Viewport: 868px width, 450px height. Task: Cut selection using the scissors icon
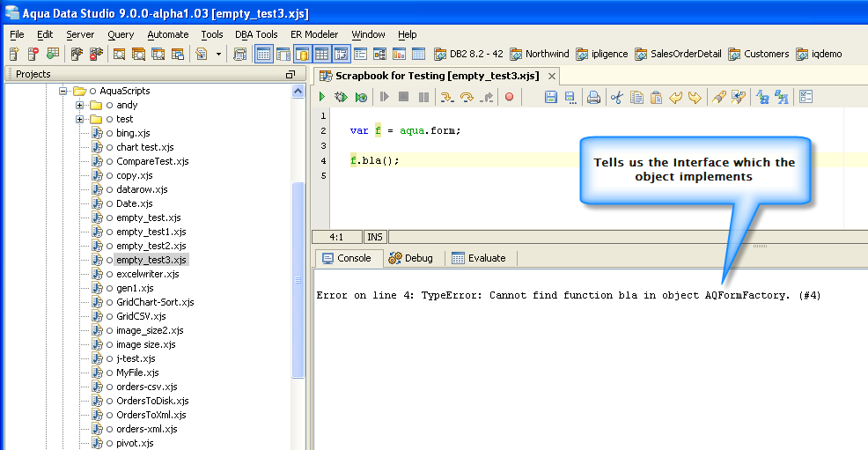click(x=617, y=98)
